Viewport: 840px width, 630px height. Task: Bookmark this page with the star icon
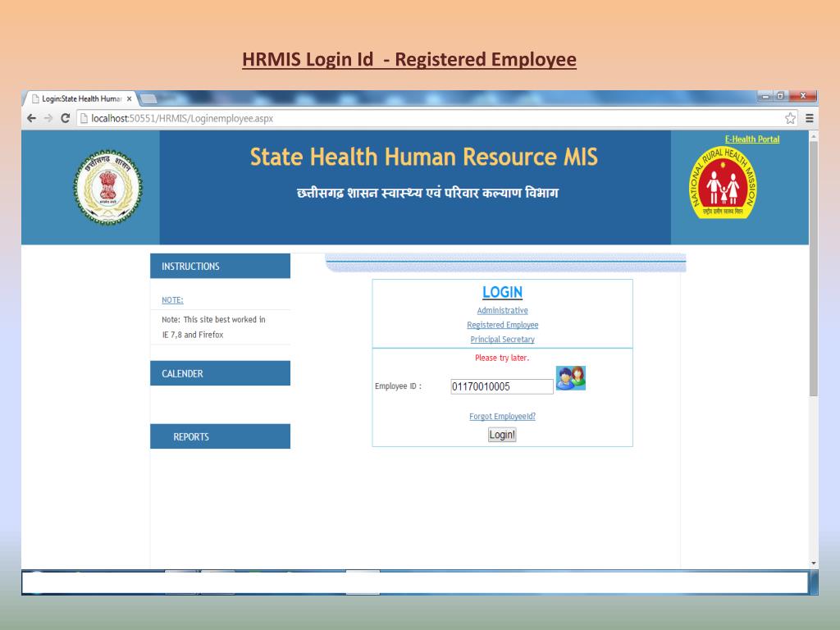coord(790,118)
